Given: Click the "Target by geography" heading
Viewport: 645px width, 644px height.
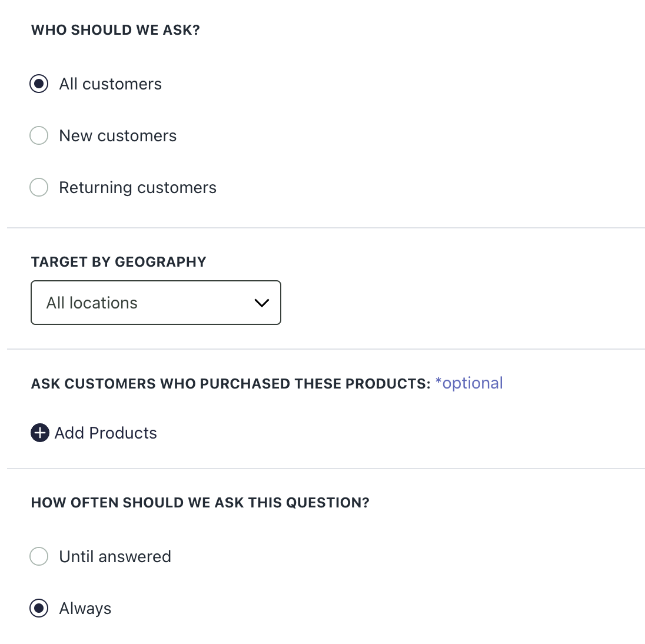Looking at the screenshot, I should (119, 262).
